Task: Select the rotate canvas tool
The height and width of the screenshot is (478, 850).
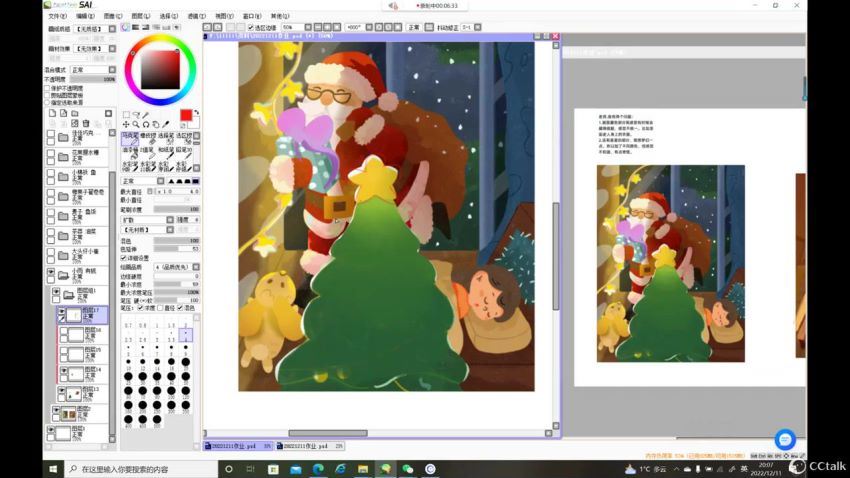Action: point(146,125)
